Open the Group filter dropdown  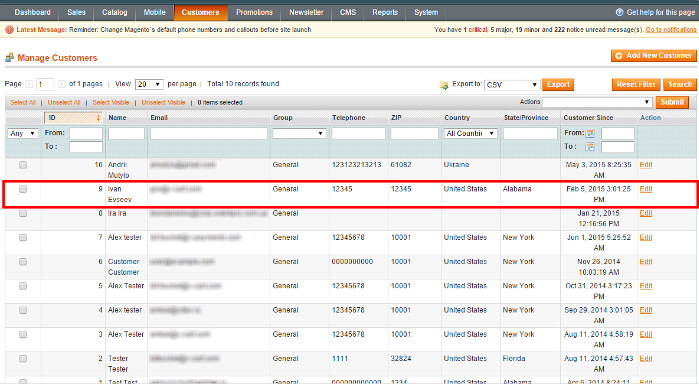(299, 133)
